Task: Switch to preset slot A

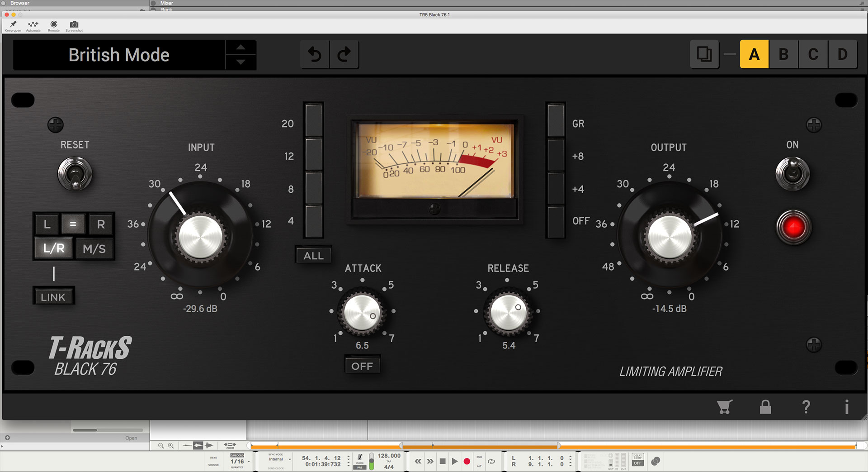Action: tap(754, 54)
